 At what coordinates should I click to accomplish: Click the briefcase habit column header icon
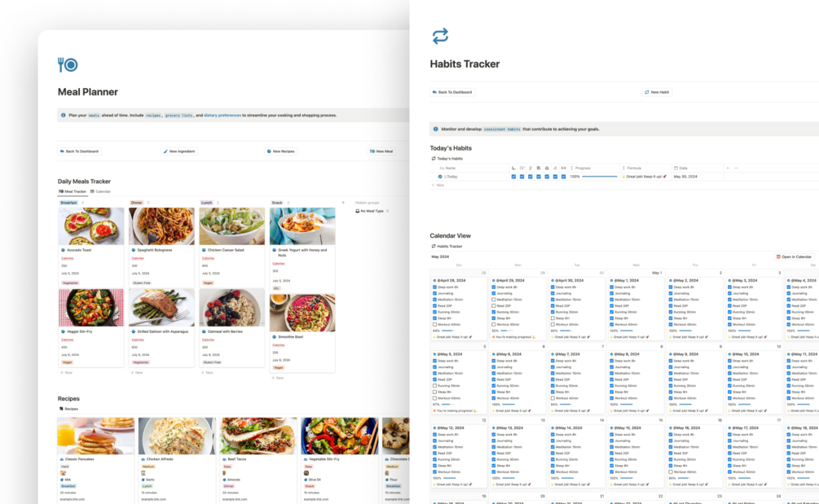click(547, 168)
